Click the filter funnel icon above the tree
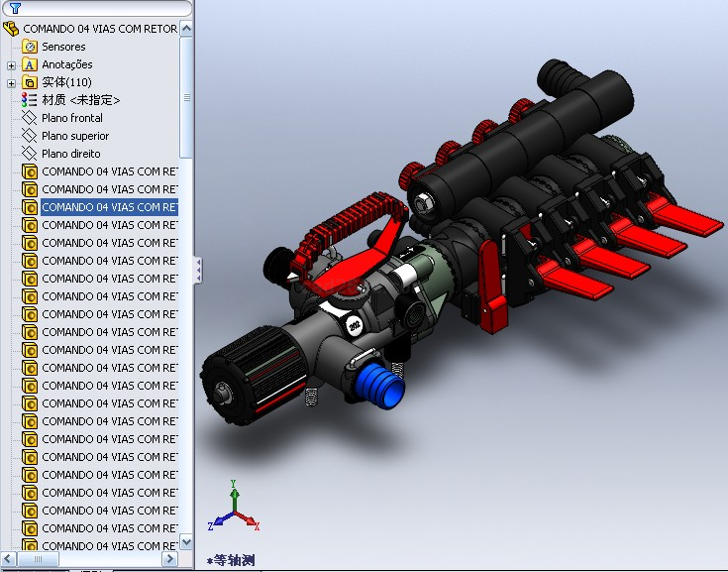Screen dimensions: 728x572 [x=15, y=8]
